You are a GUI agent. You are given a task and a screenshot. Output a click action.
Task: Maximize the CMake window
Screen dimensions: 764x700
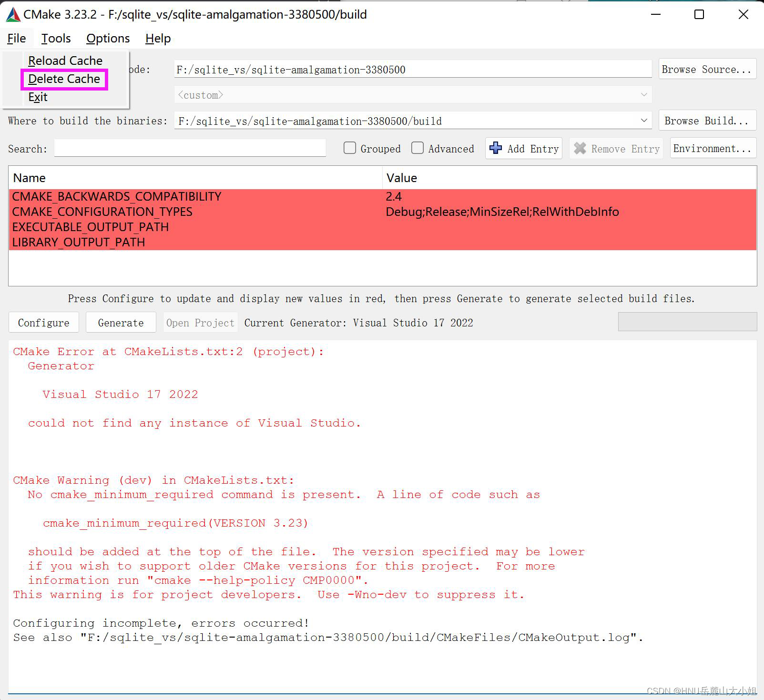point(699,14)
